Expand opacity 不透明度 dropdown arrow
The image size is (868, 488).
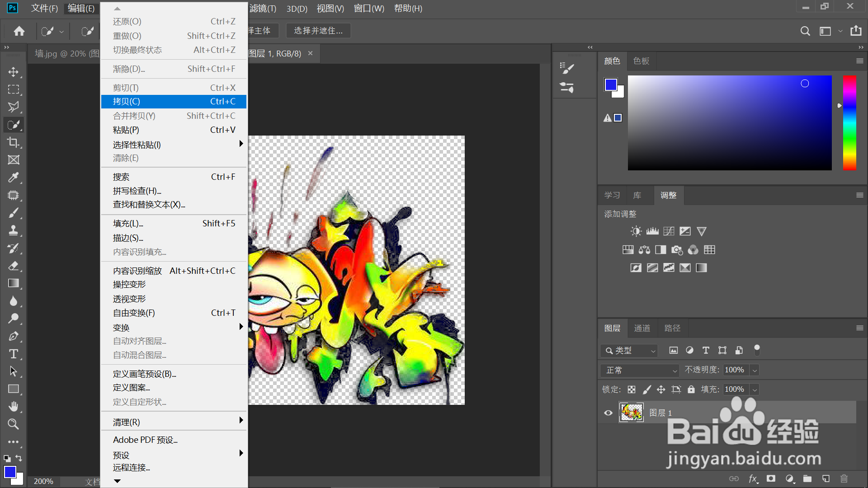tap(754, 370)
